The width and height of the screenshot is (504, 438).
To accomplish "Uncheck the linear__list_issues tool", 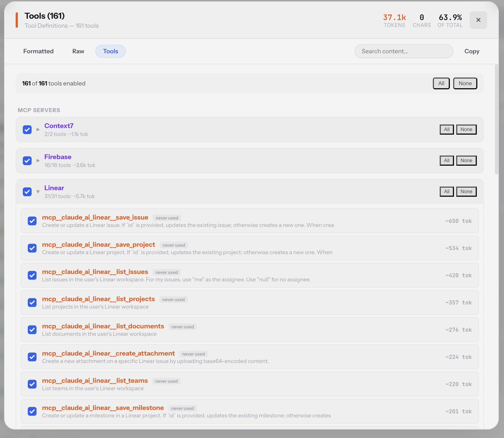I will [32, 275].
